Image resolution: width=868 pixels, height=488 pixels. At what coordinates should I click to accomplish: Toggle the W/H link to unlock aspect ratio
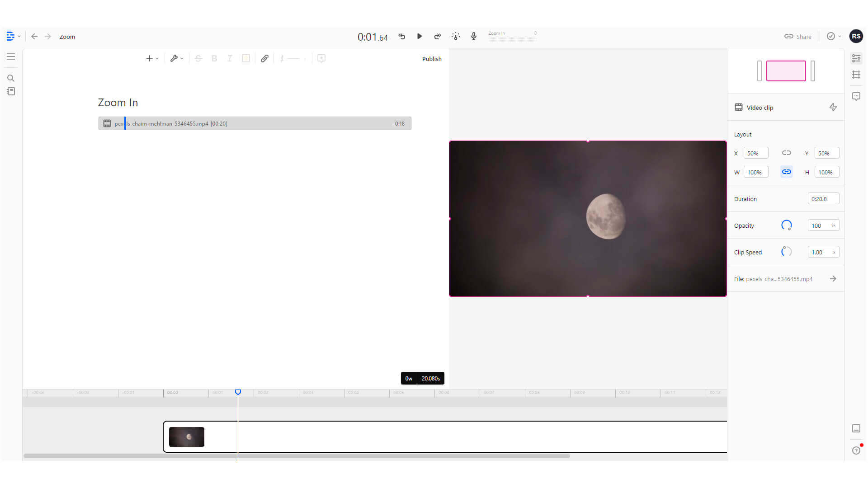(x=787, y=172)
